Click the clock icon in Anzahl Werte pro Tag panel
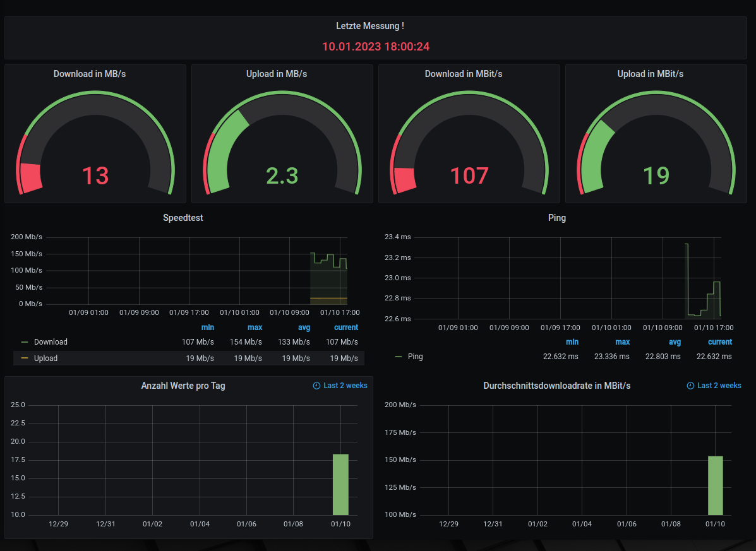 [317, 386]
